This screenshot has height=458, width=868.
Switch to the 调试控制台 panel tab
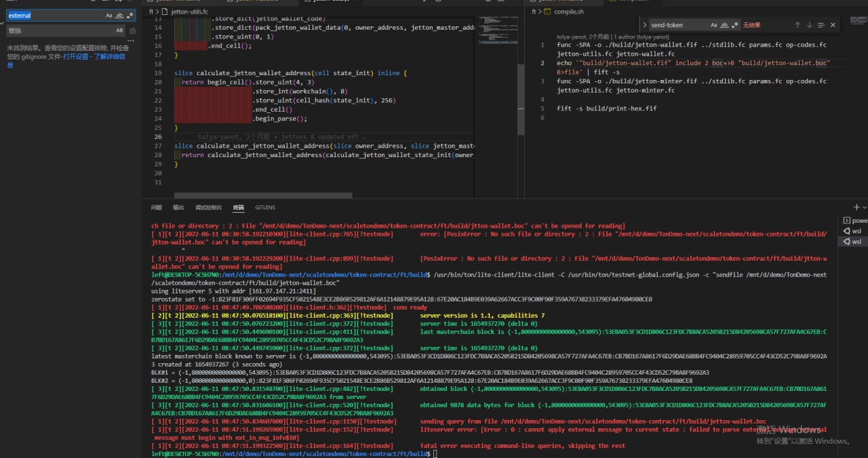click(x=208, y=207)
